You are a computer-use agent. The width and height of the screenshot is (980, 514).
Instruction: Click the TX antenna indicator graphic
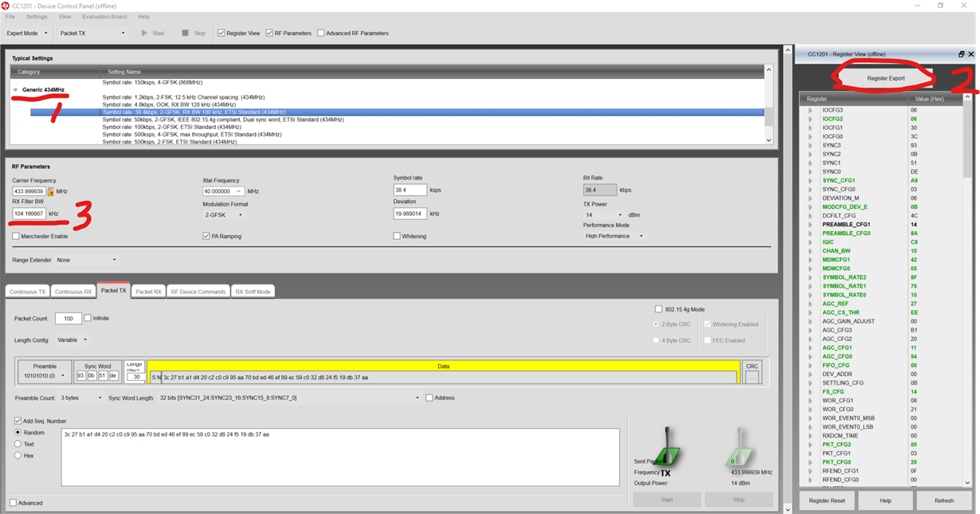[669, 446]
